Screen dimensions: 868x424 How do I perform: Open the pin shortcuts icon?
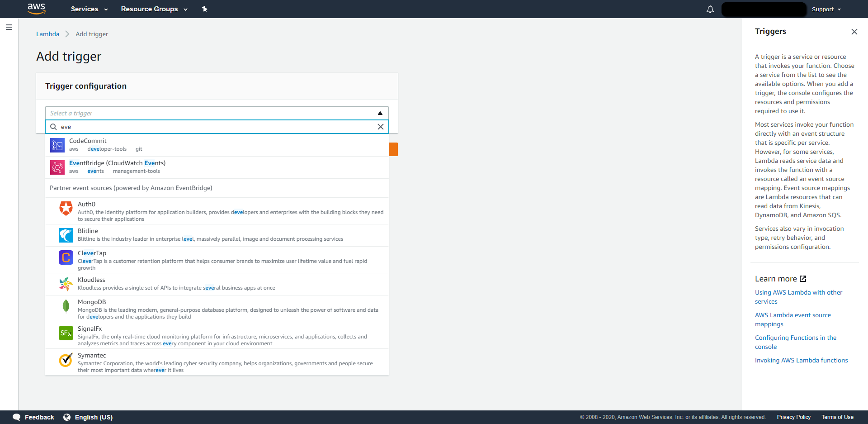click(x=204, y=9)
